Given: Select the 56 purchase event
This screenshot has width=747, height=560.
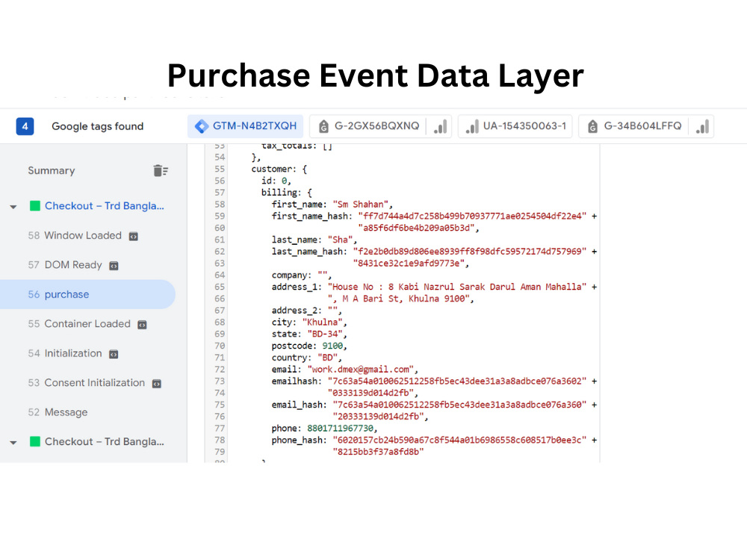Looking at the screenshot, I should (88, 294).
